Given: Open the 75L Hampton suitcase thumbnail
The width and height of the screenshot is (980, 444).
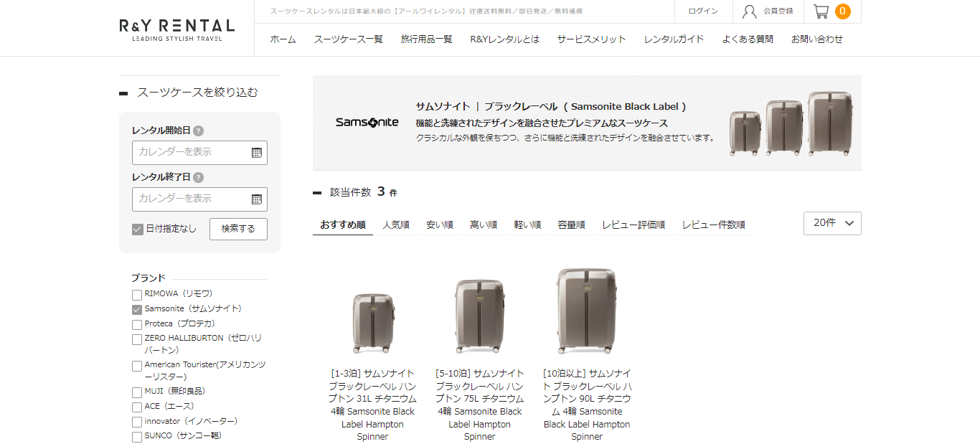Looking at the screenshot, I should point(480,316).
